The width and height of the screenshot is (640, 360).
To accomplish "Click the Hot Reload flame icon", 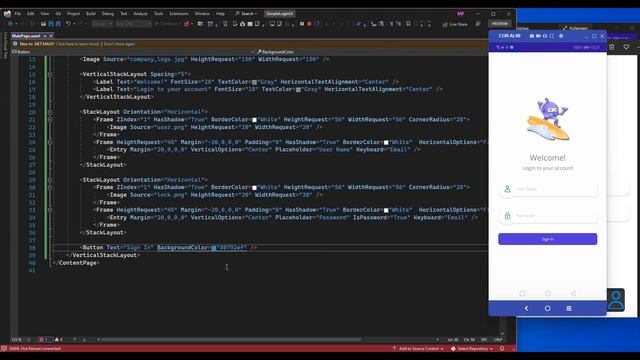I will pos(186,24).
